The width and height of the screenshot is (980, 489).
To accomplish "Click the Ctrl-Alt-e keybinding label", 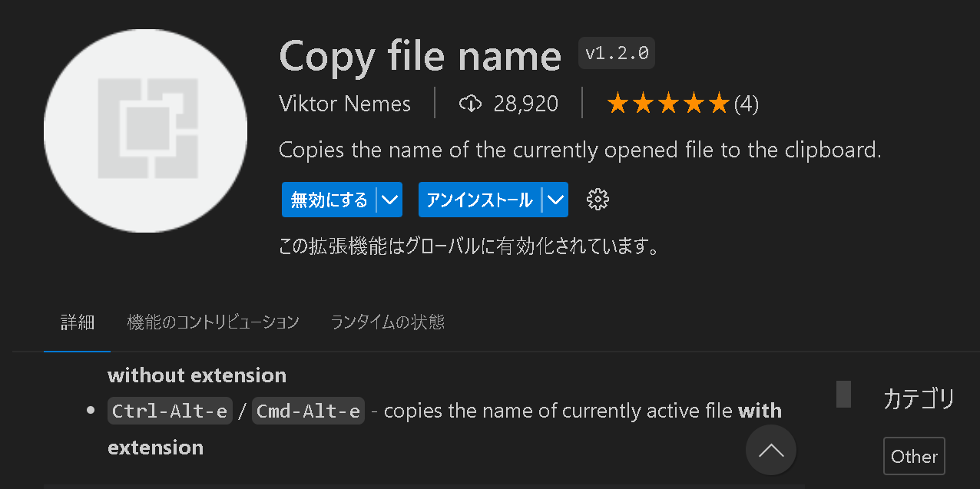I will [170, 411].
